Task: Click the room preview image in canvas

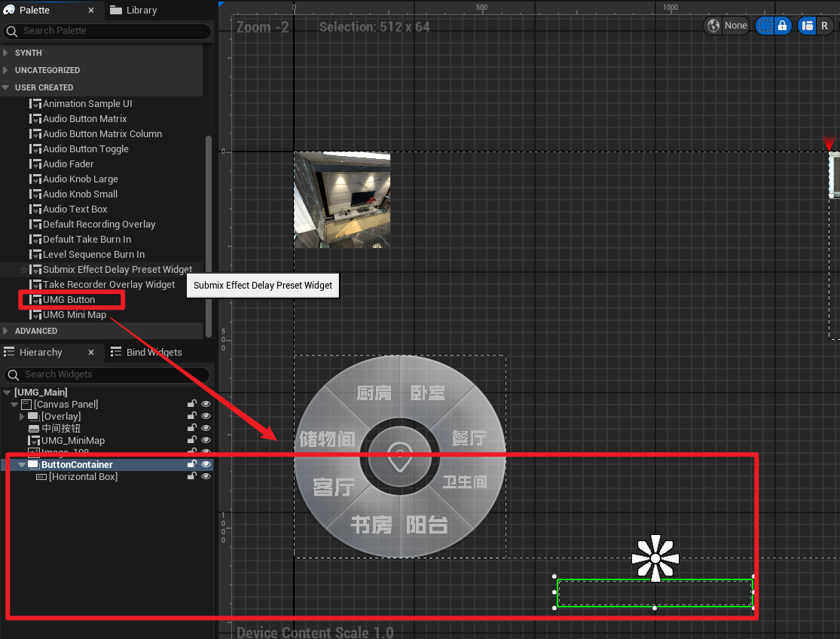Action: coord(342,200)
